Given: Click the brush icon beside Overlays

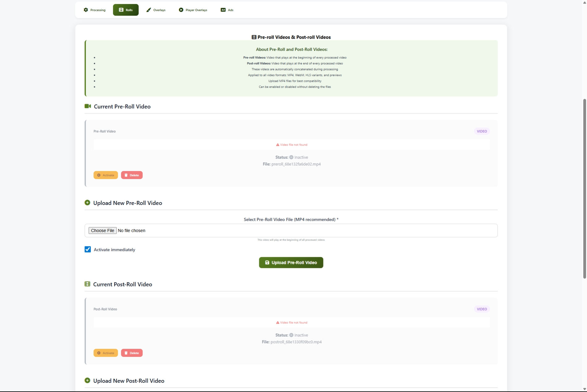Looking at the screenshot, I should tap(149, 10).
